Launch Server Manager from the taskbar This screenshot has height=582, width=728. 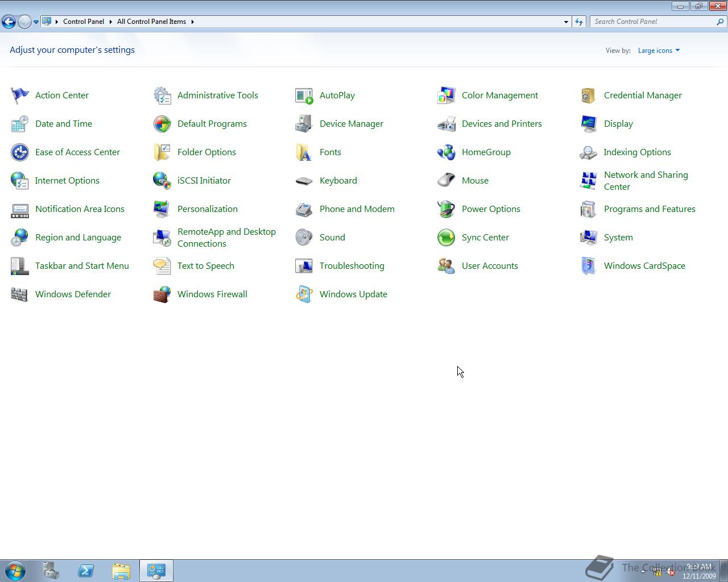click(x=51, y=571)
